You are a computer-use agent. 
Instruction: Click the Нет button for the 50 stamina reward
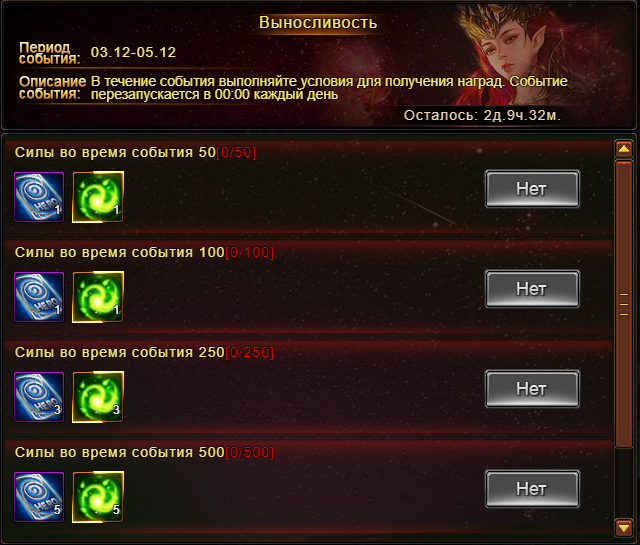[x=532, y=189]
